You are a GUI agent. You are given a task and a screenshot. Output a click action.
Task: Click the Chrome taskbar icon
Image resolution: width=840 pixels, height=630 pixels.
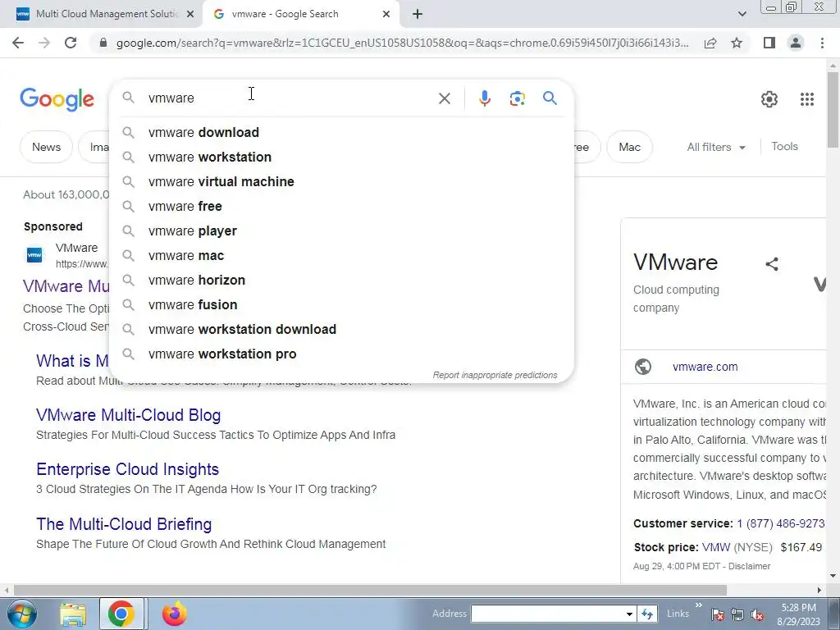point(121,614)
